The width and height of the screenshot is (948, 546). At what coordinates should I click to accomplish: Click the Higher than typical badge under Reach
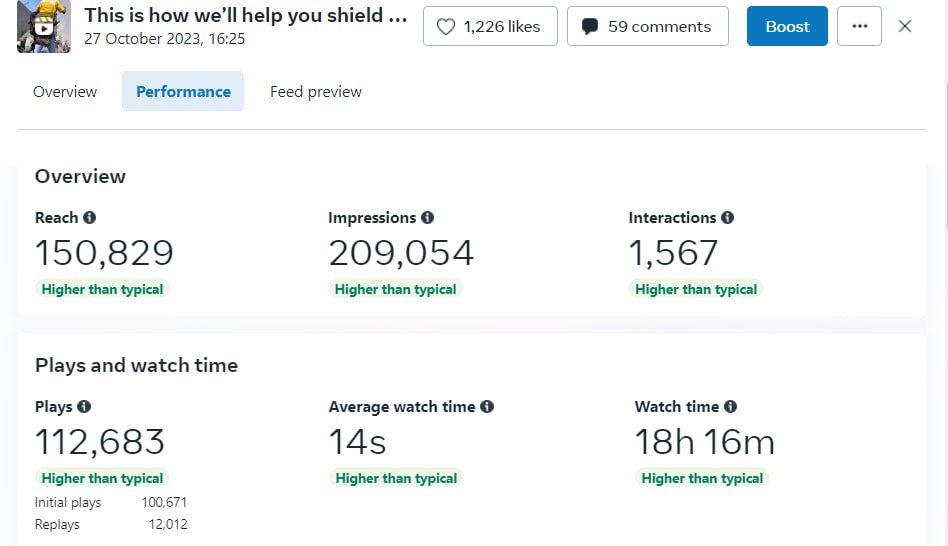click(x=102, y=289)
